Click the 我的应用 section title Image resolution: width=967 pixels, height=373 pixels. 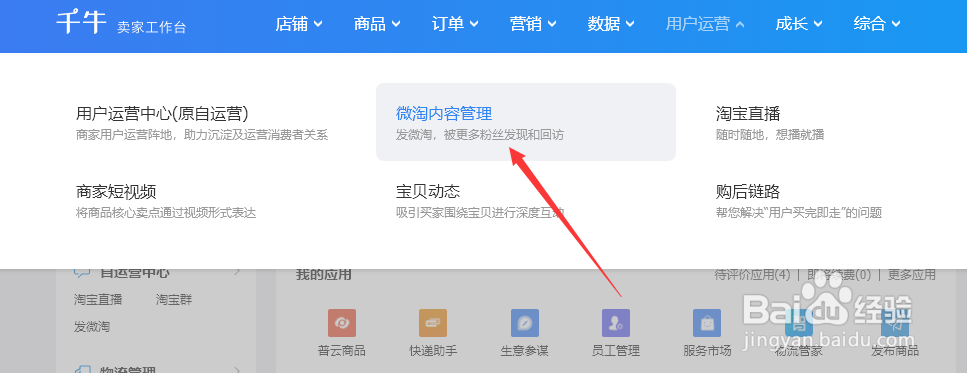click(x=323, y=274)
